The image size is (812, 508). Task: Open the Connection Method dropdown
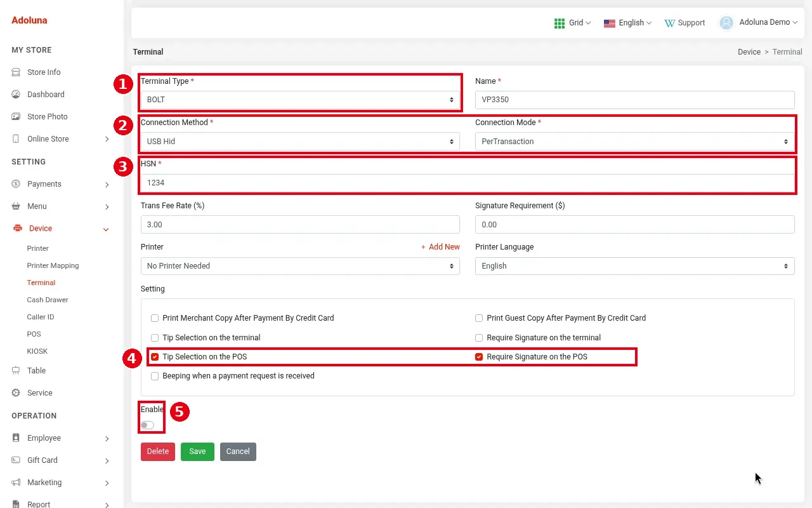[300, 142]
